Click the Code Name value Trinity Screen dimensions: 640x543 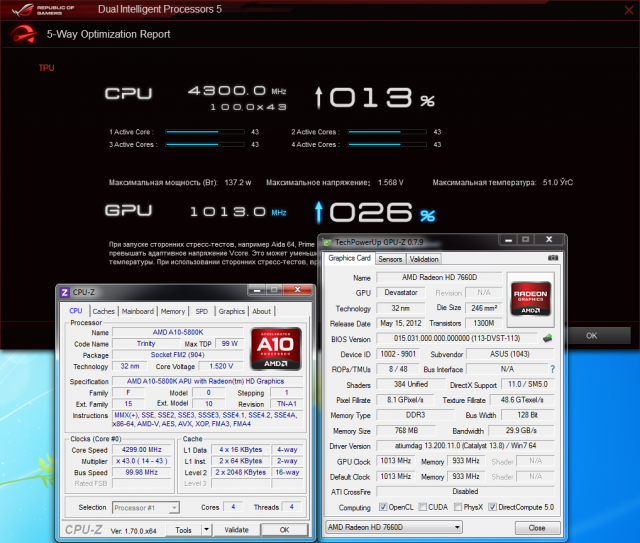[x=146, y=344]
